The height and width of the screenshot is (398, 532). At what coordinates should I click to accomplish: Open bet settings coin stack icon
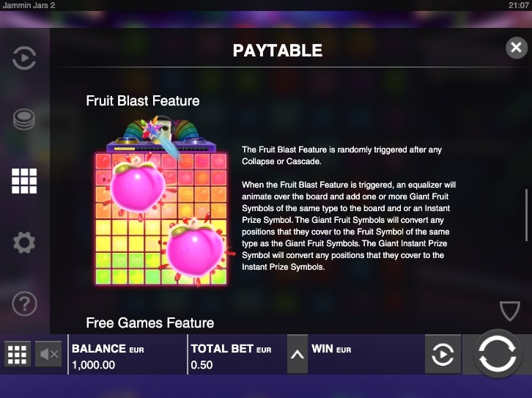[x=24, y=119]
